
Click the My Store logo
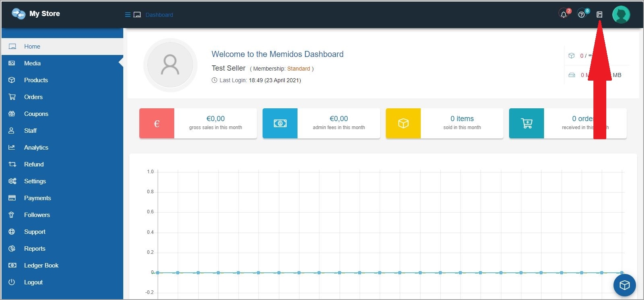(36, 14)
